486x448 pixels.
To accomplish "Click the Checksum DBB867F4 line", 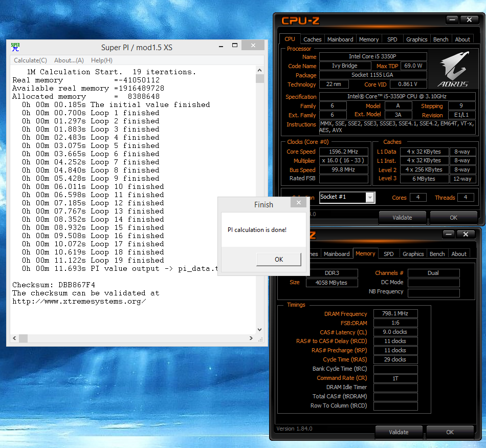I will coord(54,285).
